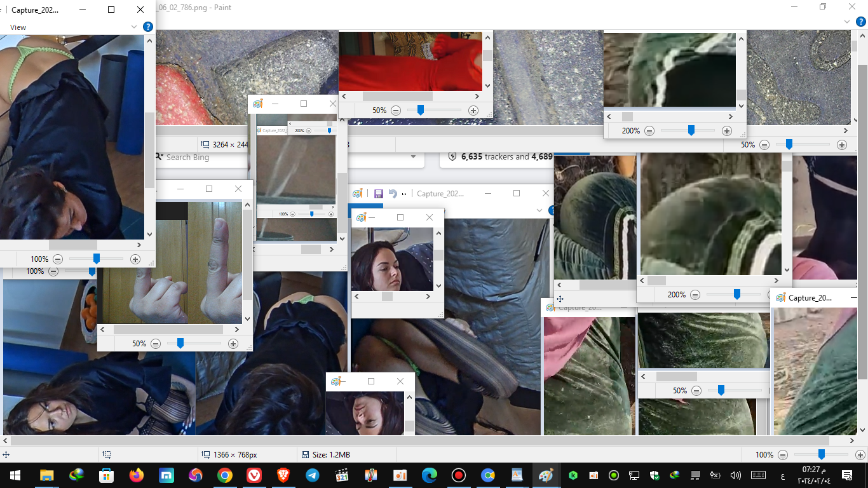Open Brave browser from the taskbar
Viewport: 868px width, 488px height.
pyautogui.click(x=283, y=475)
